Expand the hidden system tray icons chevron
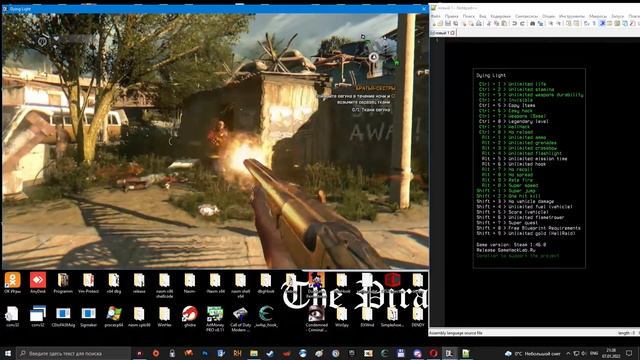 (568, 353)
